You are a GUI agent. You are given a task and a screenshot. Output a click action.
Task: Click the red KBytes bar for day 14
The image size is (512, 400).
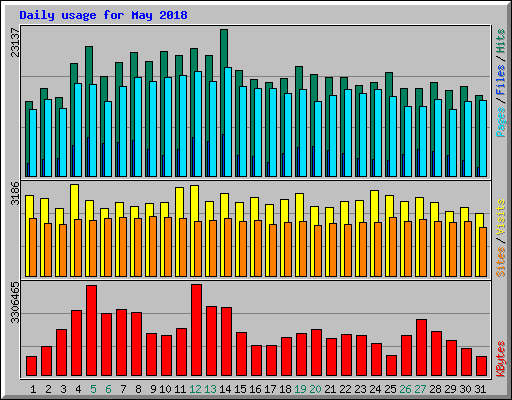point(226,342)
